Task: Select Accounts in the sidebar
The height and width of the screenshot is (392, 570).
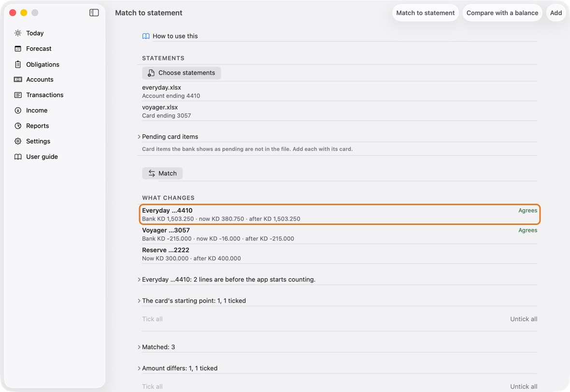Action: tap(40, 80)
